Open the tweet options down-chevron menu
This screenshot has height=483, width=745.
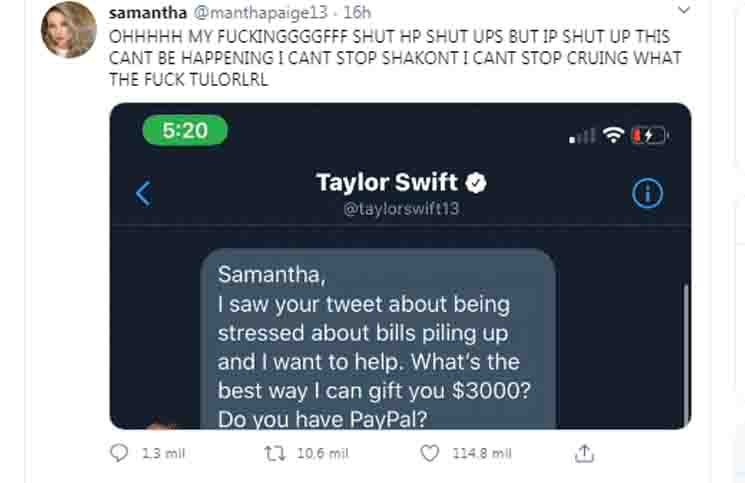click(684, 10)
